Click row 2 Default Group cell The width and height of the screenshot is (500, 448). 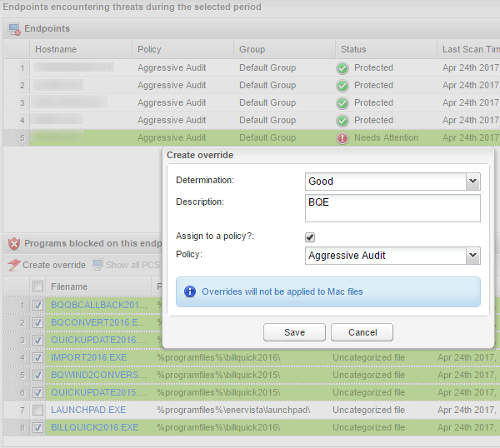[x=267, y=86]
